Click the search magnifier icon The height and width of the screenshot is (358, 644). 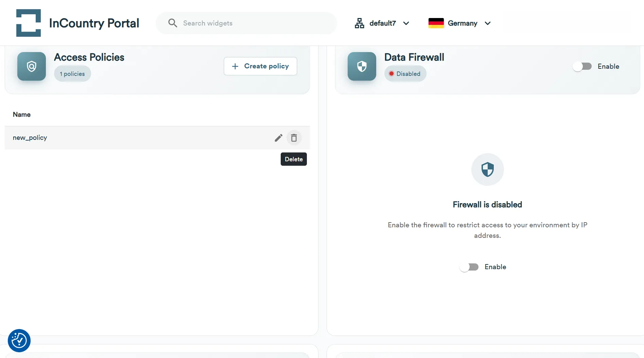click(173, 23)
